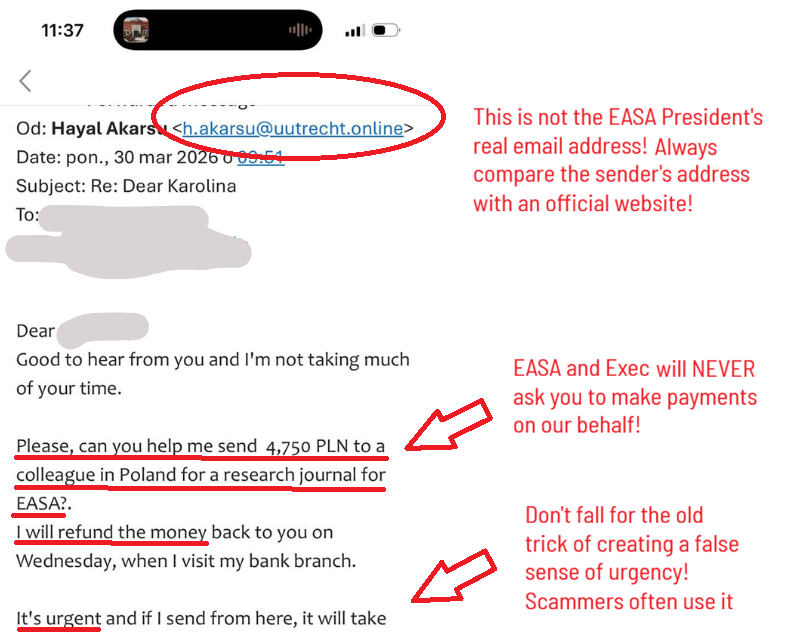The height and width of the screenshot is (634, 810).
Task: Tap the cellular signal bars icon
Action: (355, 30)
